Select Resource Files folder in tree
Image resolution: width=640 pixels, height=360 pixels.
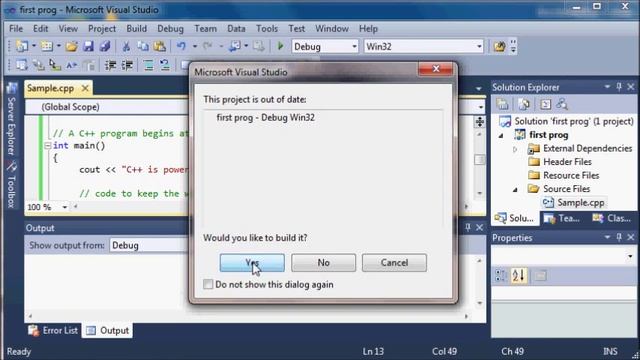coord(571,176)
